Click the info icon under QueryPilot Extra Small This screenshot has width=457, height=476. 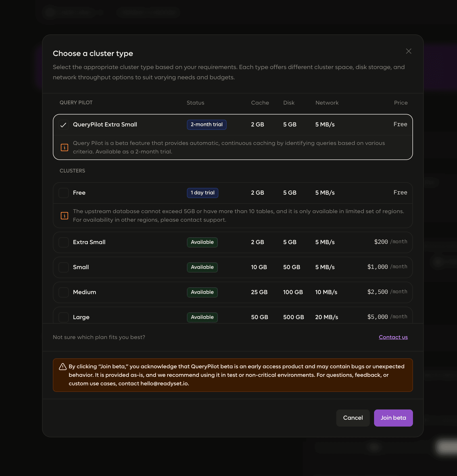pyautogui.click(x=64, y=147)
